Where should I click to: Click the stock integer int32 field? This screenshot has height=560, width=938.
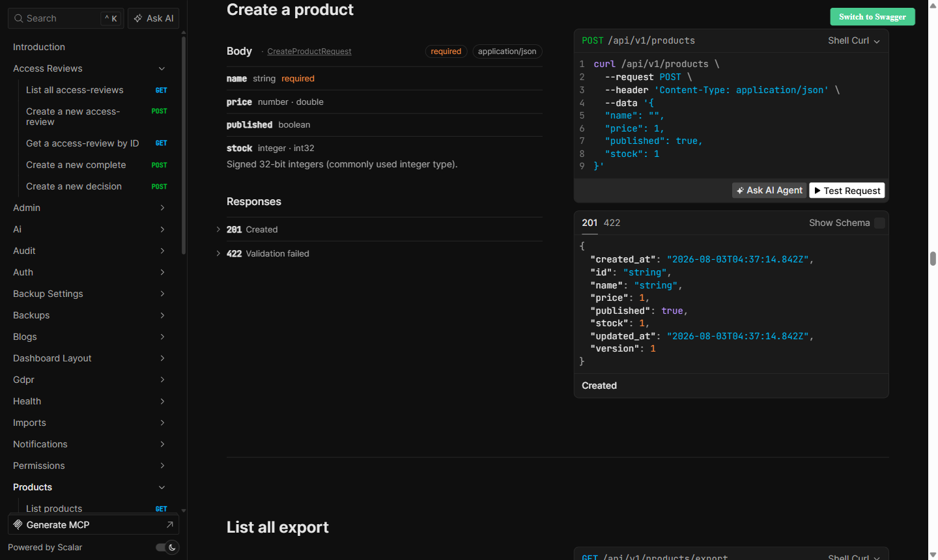click(x=384, y=156)
